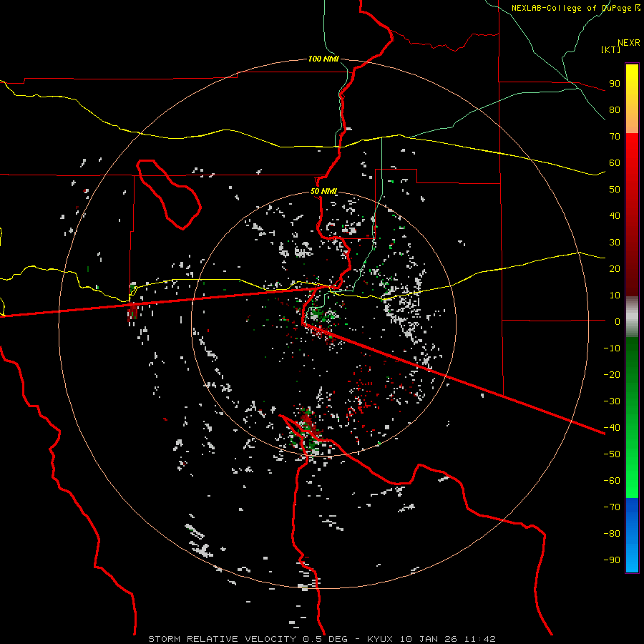Click the 70 value on the velocity scale
The height and width of the screenshot is (644, 644).
[x=615, y=137]
